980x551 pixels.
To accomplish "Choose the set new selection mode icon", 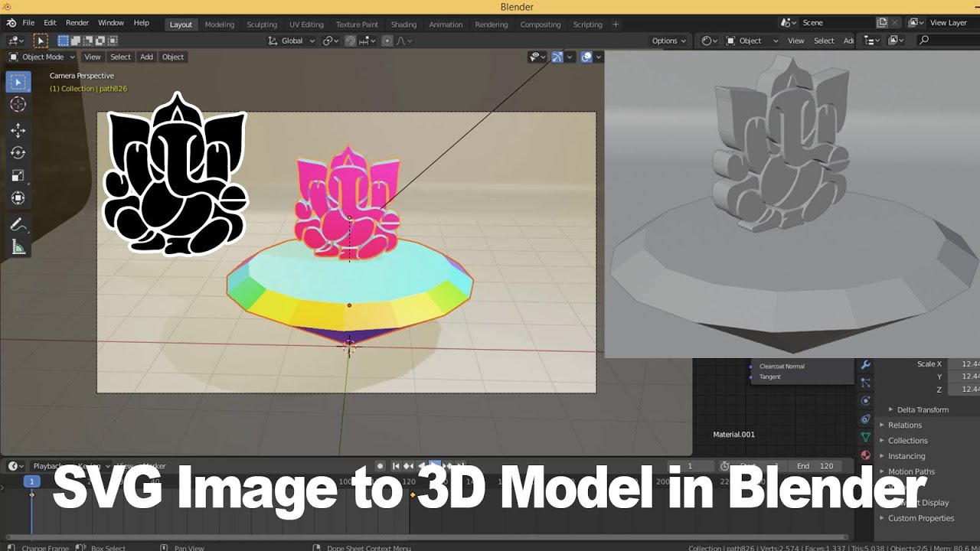I will (x=64, y=41).
